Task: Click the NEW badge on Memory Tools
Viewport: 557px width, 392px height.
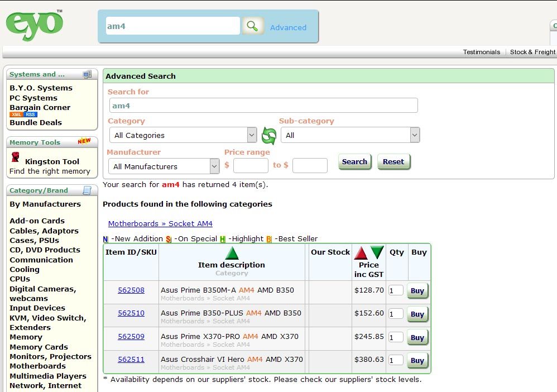Action: [84, 141]
